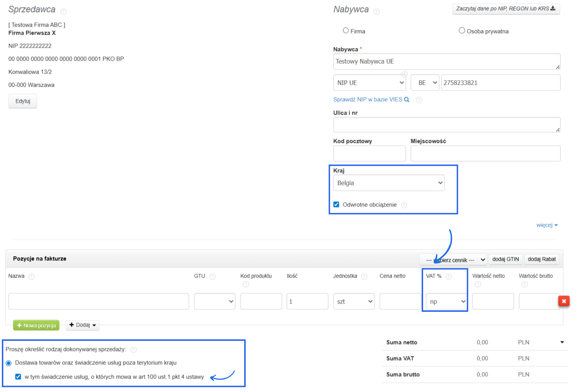Click the help icon next to GTU

point(212,277)
